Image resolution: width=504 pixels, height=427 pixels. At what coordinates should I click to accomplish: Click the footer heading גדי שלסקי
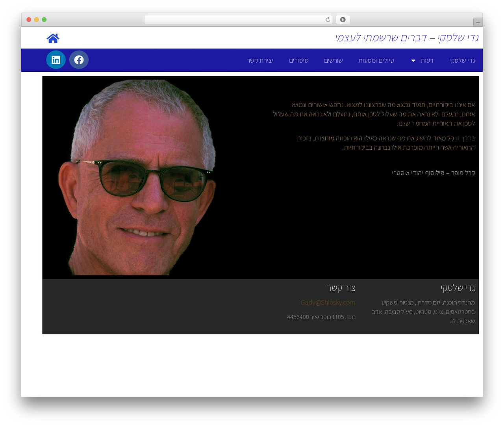(458, 288)
